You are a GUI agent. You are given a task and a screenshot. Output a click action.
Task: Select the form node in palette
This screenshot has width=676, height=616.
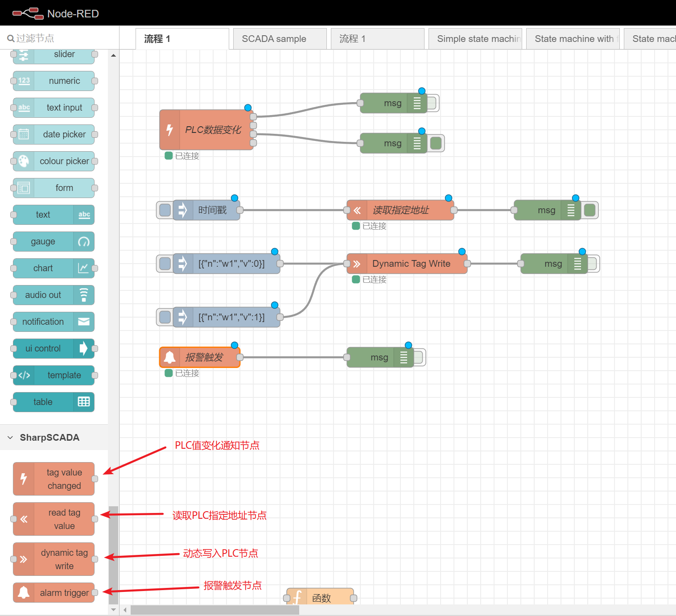(x=54, y=188)
